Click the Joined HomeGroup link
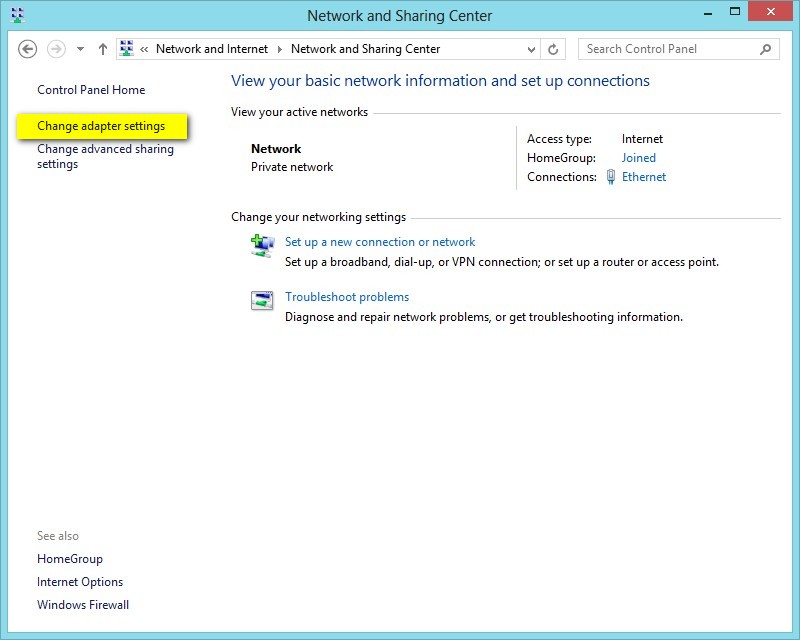Image resolution: width=800 pixels, height=640 pixels. [638, 158]
